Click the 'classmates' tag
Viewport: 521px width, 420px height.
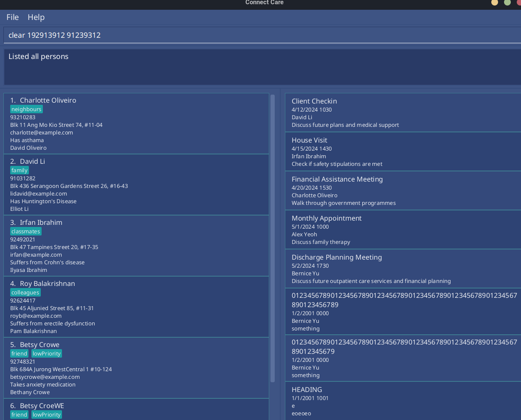pyautogui.click(x=26, y=232)
